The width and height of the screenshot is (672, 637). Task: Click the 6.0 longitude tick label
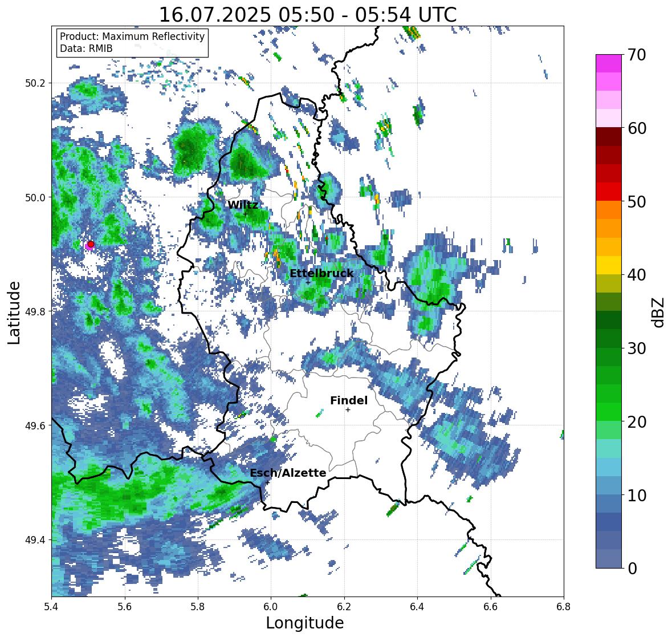(x=271, y=606)
